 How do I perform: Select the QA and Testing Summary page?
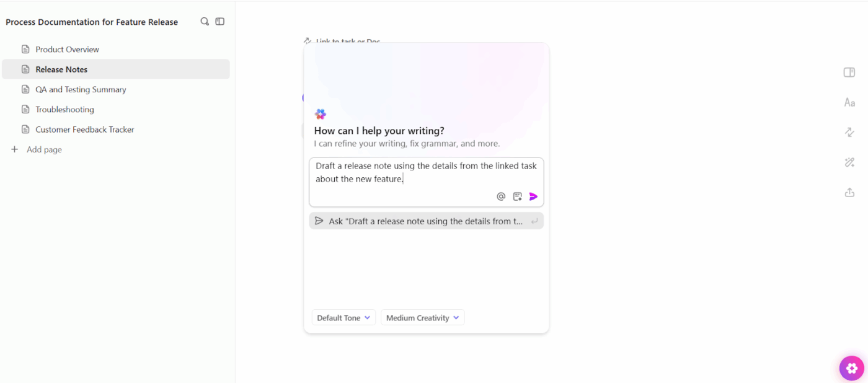81,90
